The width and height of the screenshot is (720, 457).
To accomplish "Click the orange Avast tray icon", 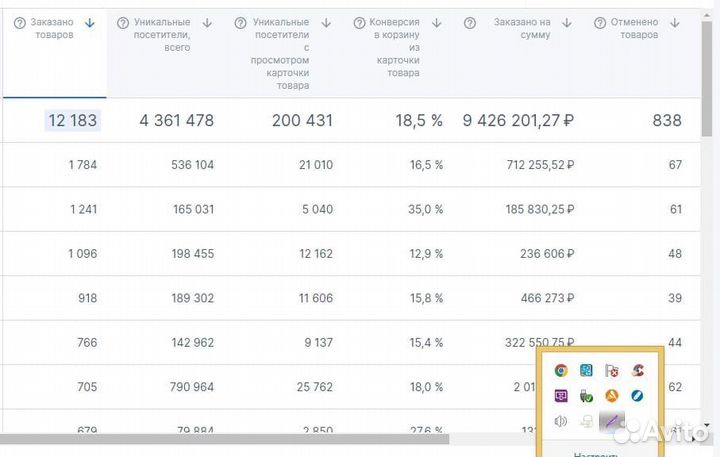I will pos(611,396).
